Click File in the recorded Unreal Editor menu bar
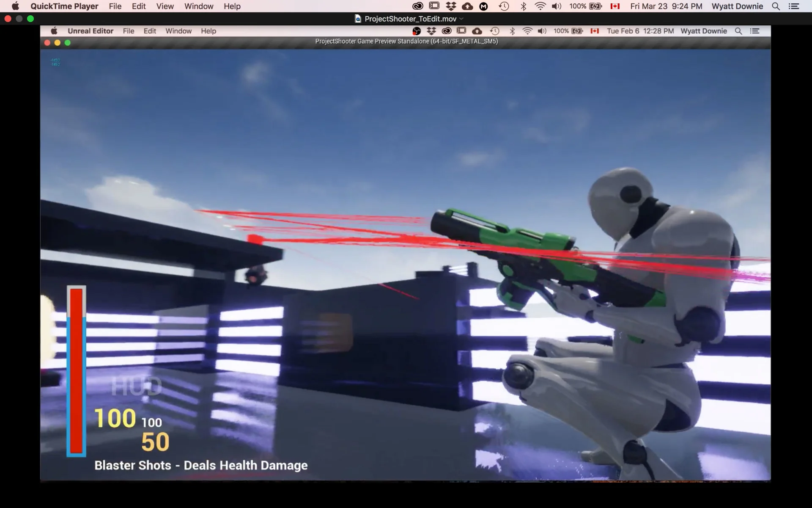Viewport: 812px width, 508px height. click(x=129, y=31)
